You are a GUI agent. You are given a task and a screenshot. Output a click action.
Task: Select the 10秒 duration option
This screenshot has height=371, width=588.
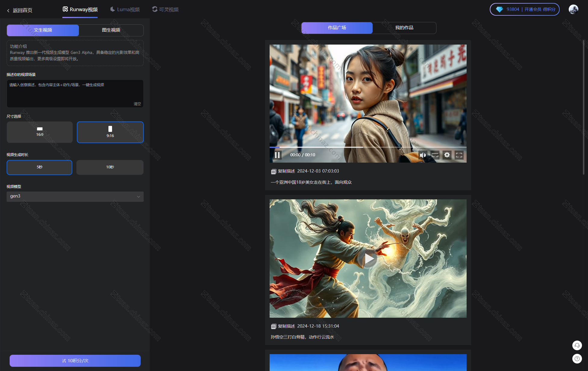point(110,167)
